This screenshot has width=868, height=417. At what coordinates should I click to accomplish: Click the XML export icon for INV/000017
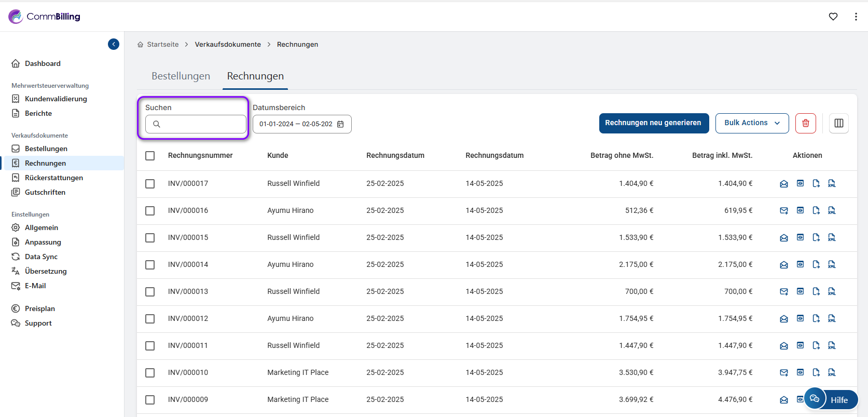[832, 183]
